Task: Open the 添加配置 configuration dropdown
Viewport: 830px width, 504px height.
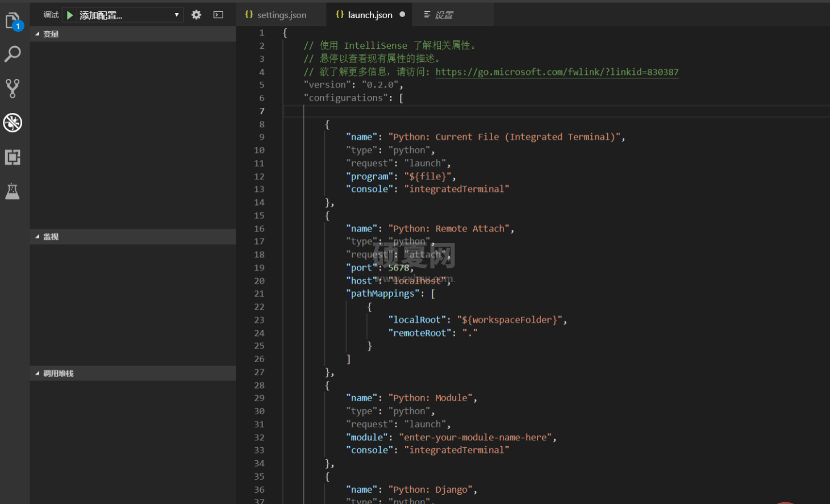Action: point(129,15)
